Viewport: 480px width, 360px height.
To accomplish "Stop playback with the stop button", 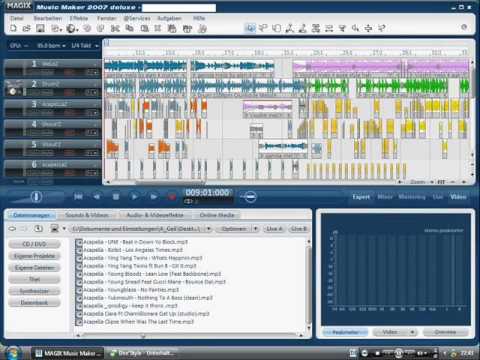I will (116, 197).
